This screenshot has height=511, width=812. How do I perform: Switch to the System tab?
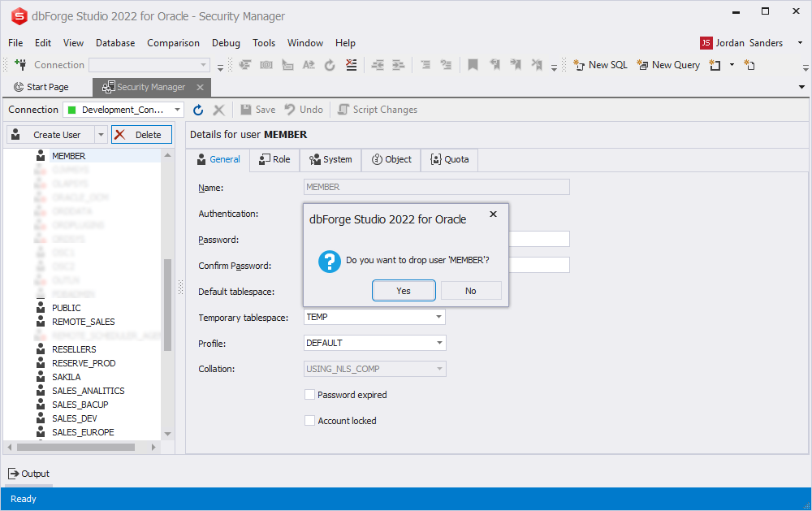pos(330,159)
